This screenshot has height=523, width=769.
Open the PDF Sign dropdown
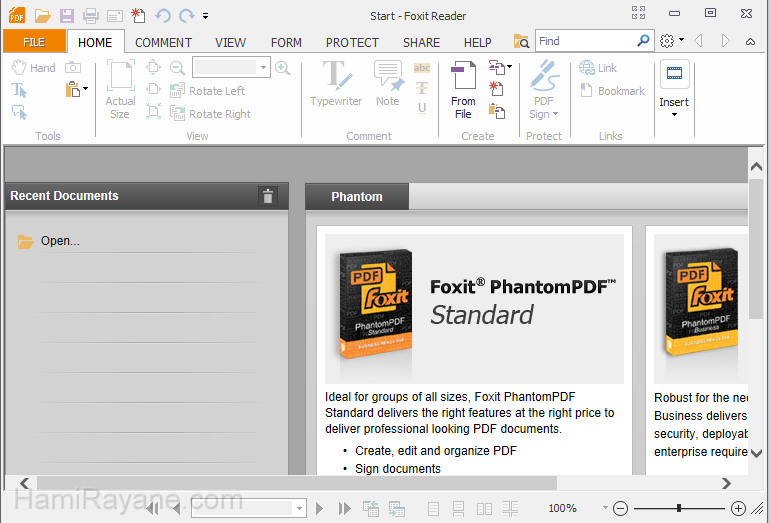[544, 90]
